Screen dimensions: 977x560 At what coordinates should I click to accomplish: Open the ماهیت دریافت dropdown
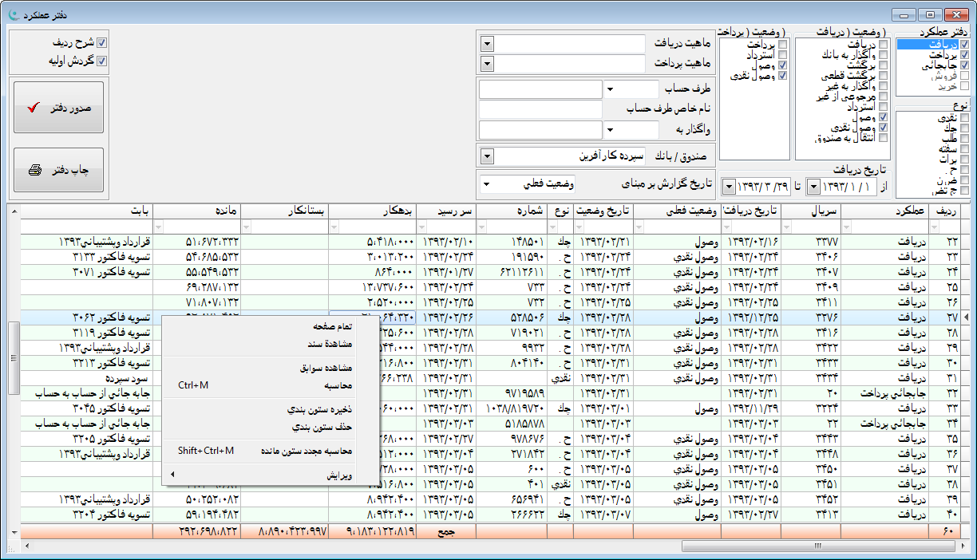click(x=487, y=43)
